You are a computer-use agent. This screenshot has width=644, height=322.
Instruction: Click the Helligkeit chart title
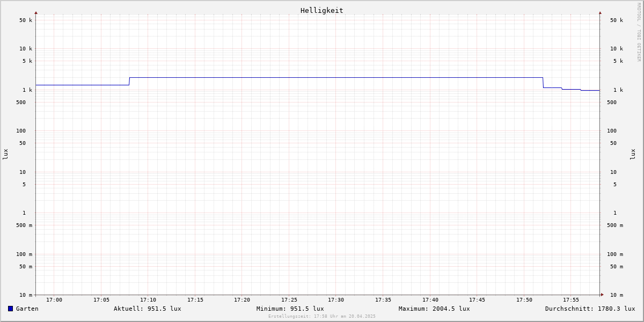point(322,10)
